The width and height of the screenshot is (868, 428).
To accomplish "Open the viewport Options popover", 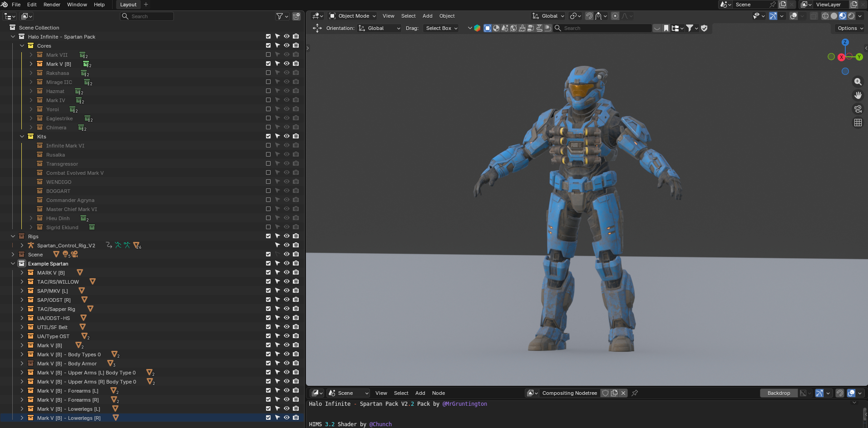I will coord(850,28).
